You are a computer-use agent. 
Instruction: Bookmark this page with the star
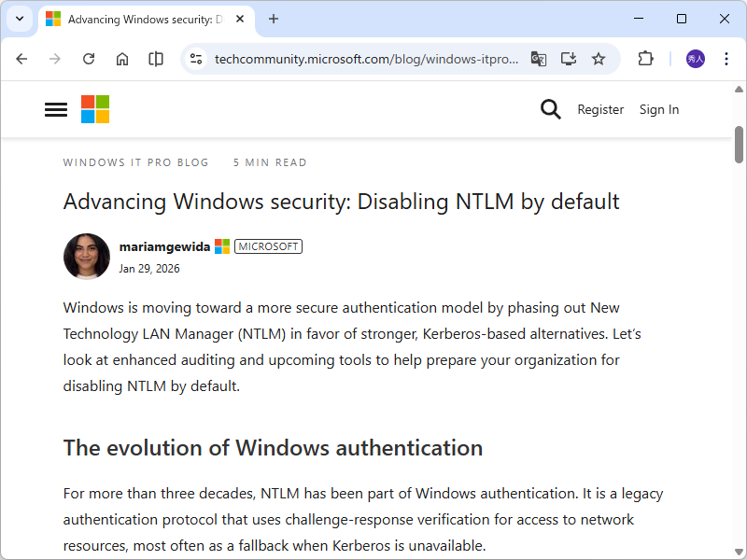point(599,59)
